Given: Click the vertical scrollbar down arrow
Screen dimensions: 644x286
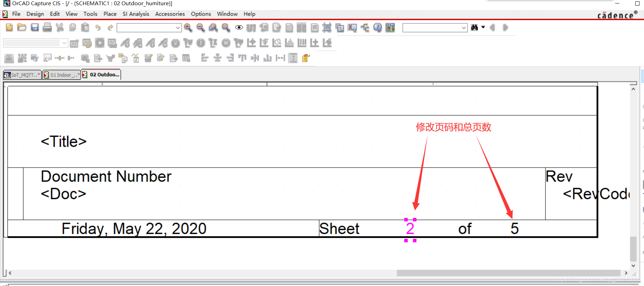Looking at the screenshot, I should click(x=633, y=265).
